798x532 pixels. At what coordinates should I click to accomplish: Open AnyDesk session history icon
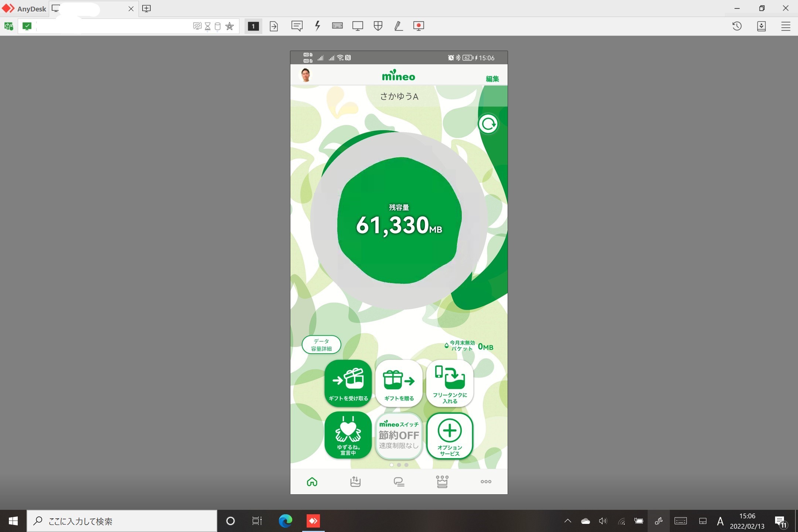click(x=737, y=26)
